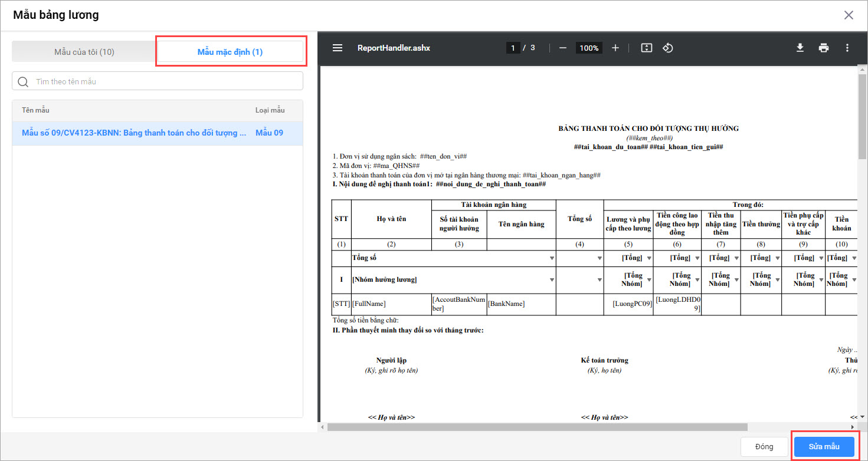Click the fit to page icon
The width and height of the screenshot is (868, 461).
(x=647, y=48)
